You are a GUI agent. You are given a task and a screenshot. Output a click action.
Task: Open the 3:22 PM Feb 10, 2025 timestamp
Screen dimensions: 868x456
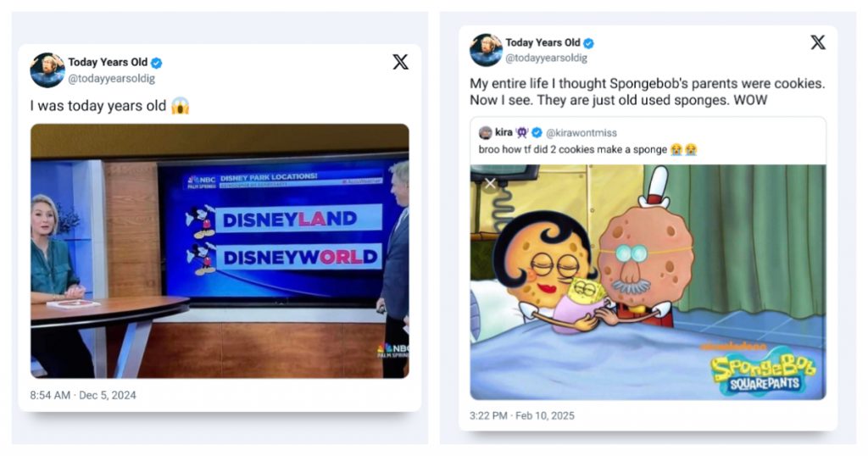click(x=522, y=415)
